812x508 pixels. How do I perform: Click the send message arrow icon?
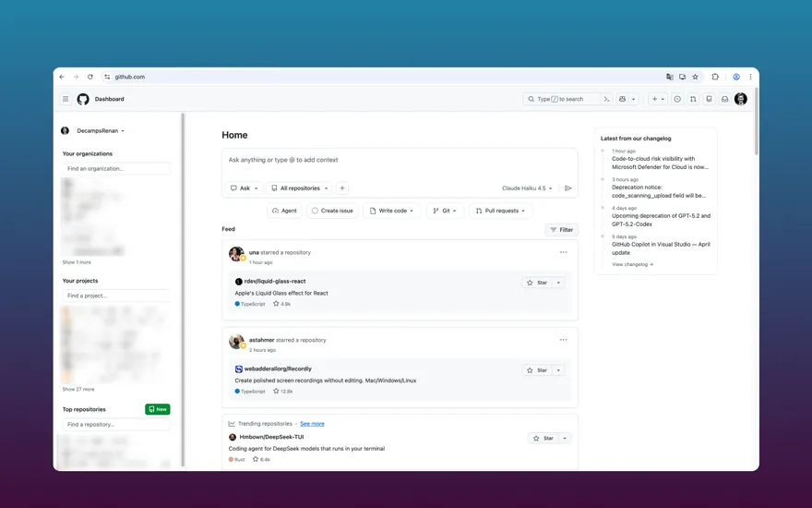point(568,188)
